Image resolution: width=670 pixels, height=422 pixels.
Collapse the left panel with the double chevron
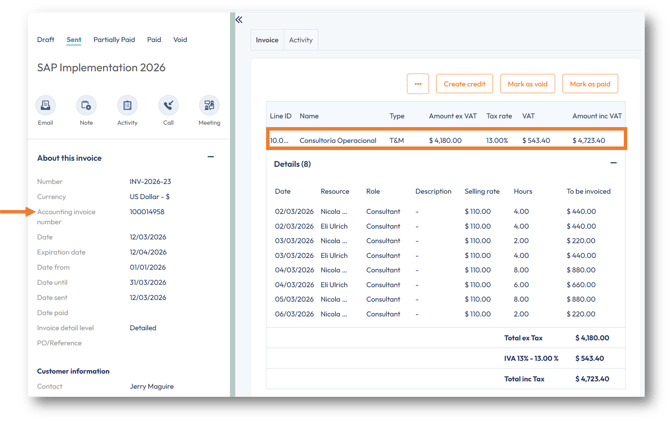pyautogui.click(x=239, y=20)
